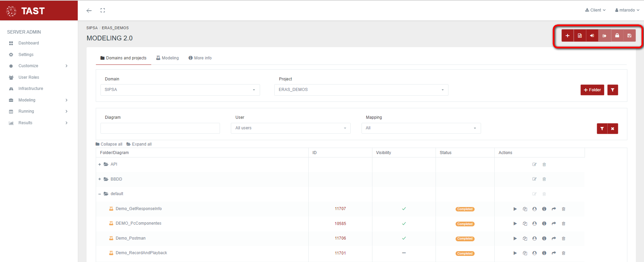Delete the BBDD folder
Image resolution: width=644 pixels, height=262 pixels.
coord(544,179)
